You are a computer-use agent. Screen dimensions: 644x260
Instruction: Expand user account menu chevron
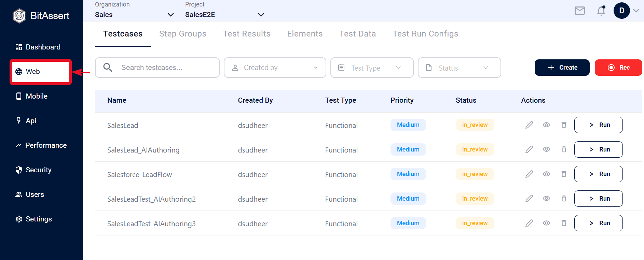(636, 11)
